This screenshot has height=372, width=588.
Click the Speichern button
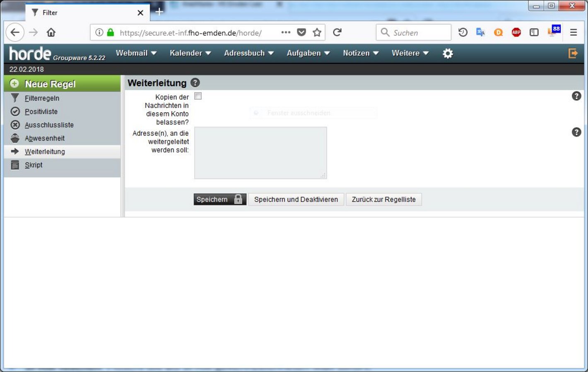(x=220, y=199)
